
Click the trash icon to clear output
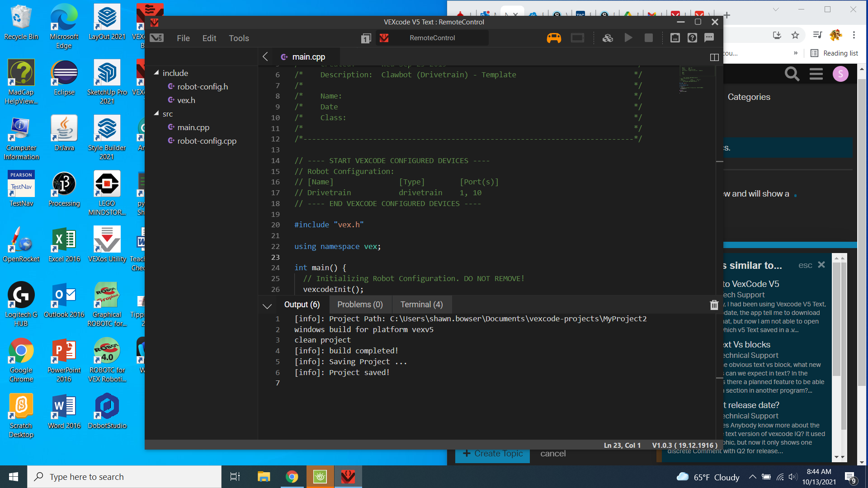tap(714, 305)
